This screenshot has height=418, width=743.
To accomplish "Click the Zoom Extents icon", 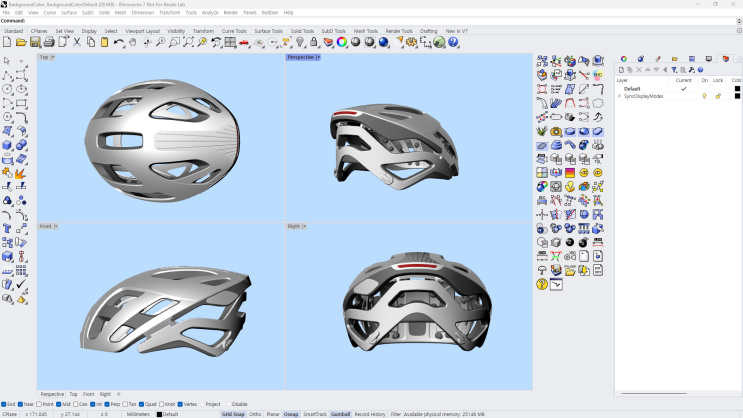I will [188, 42].
